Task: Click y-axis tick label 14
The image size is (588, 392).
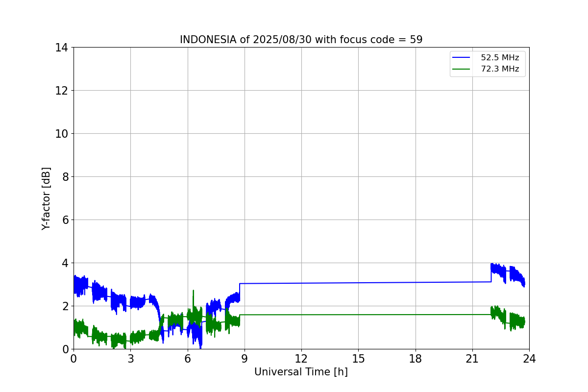Action: click(61, 48)
